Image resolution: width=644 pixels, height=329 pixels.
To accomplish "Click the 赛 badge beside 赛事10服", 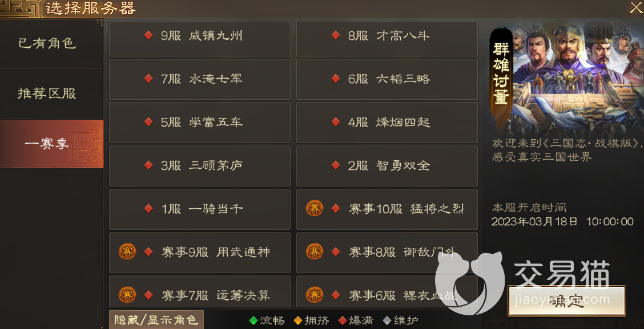I will pyautogui.click(x=314, y=208).
